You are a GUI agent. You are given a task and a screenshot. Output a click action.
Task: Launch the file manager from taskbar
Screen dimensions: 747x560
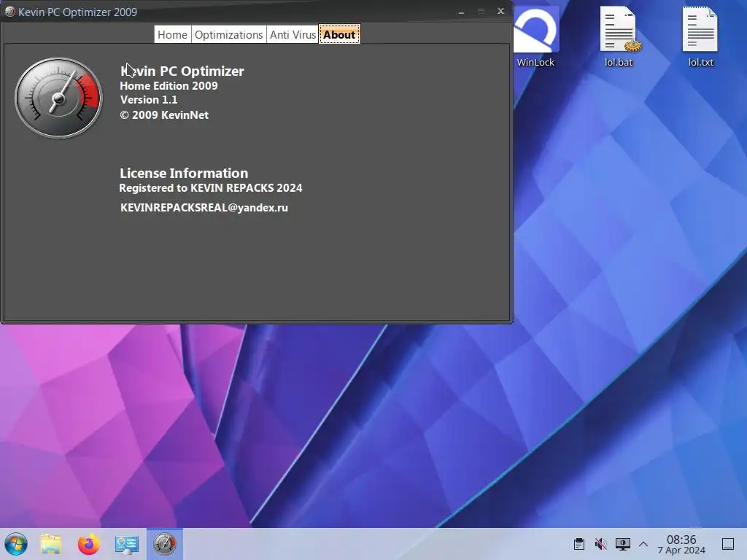(51, 544)
